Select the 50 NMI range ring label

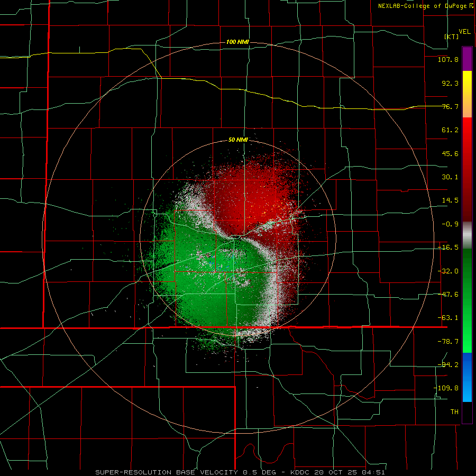coord(238,140)
